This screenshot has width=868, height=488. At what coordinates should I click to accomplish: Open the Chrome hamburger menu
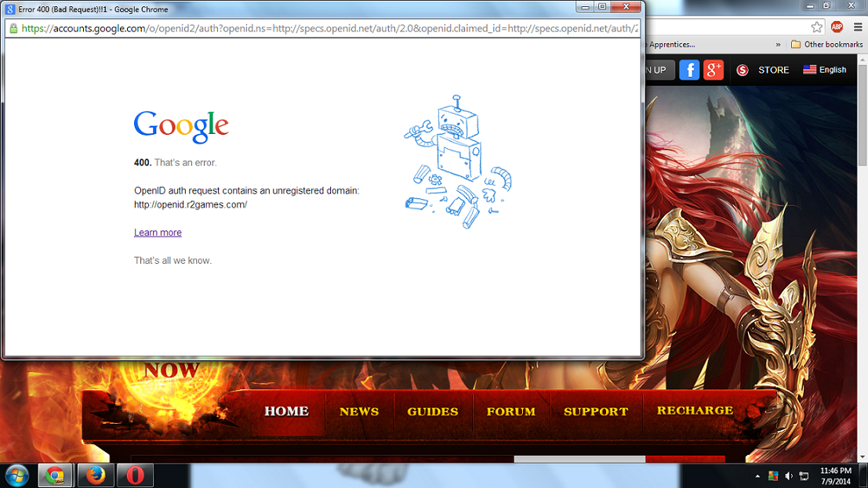pos(857,27)
